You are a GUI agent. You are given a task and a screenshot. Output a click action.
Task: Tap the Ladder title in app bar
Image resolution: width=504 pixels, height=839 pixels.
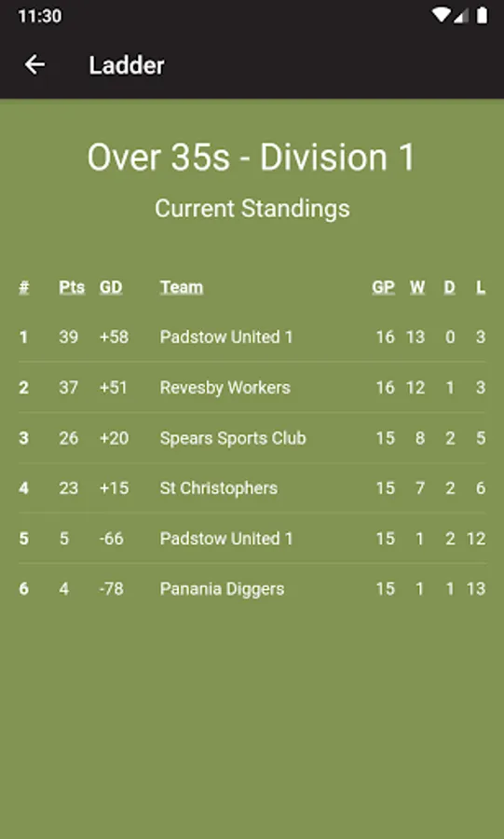click(x=127, y=65)
